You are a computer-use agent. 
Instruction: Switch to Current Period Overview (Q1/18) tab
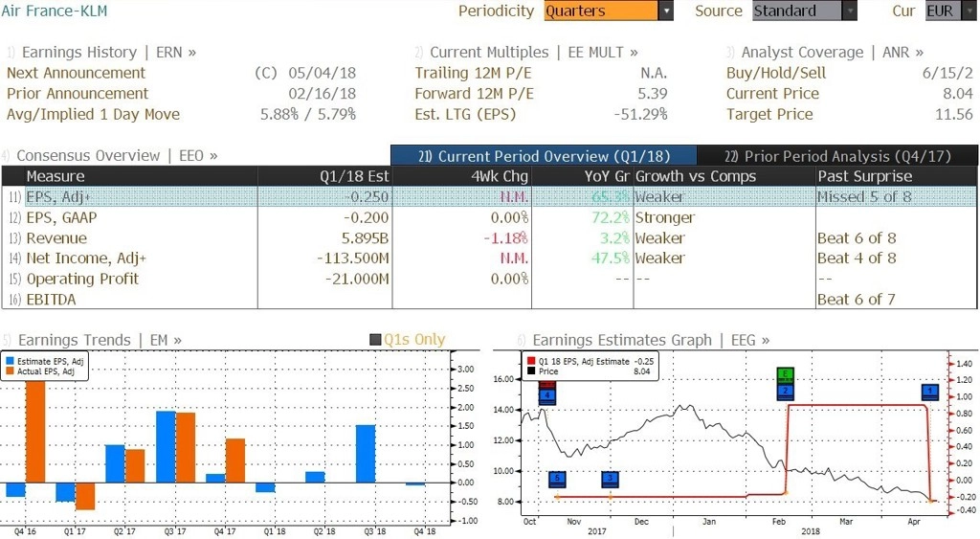pyautogui.click(x=544, y=156)
